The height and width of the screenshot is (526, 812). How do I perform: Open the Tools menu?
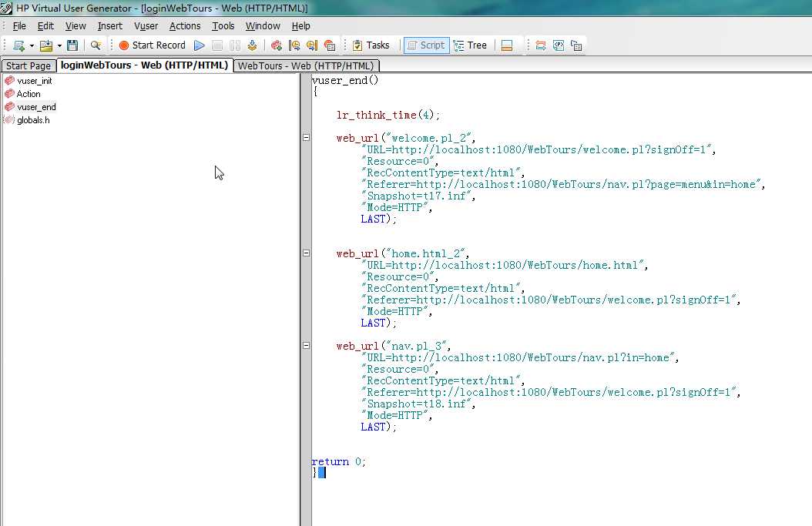(223, 26)
